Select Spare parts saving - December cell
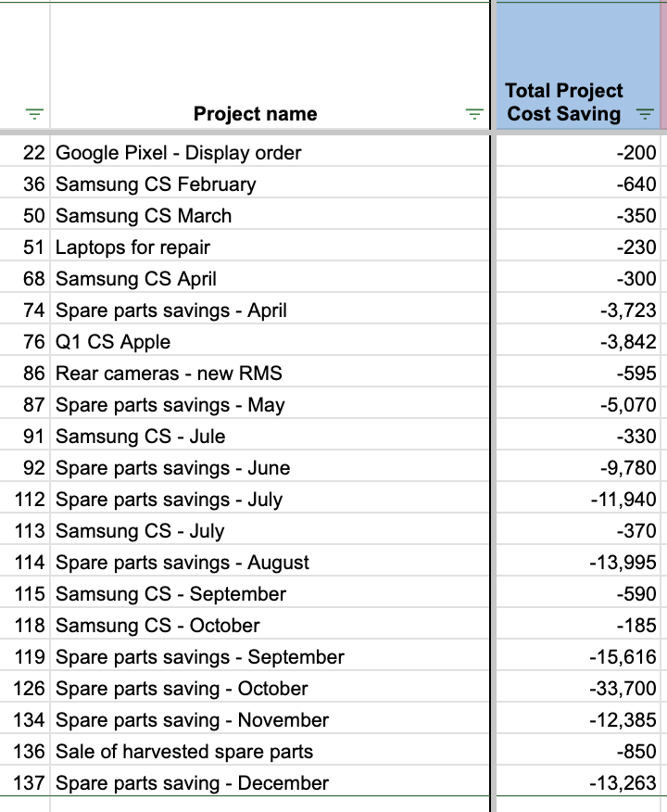The image size is (667, 812). [270, 783]
